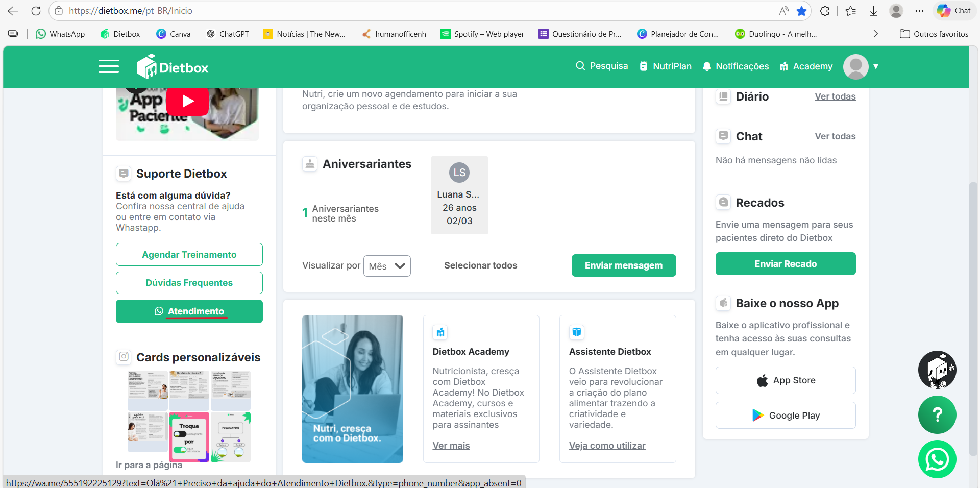980x488 pixels.
Task: Go to Academy from the header
Action: tap(806, 66)
